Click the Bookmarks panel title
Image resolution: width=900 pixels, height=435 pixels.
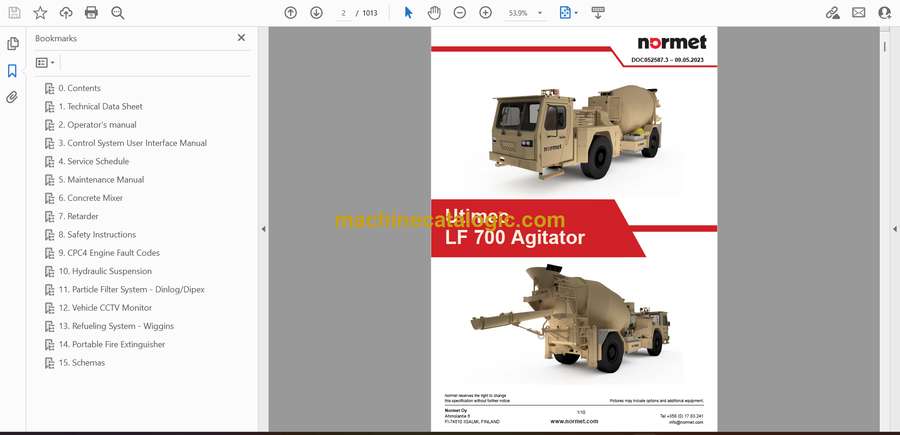(56, 38)
